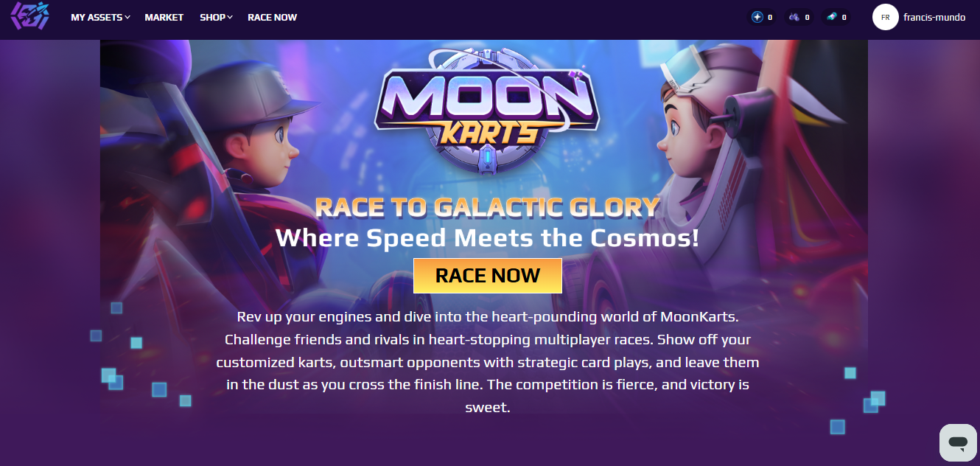Click the MoonKarts logo icon in navbar
Viewport: 980px width, 466px height.
pyautogui.click(x=30, y=16)
